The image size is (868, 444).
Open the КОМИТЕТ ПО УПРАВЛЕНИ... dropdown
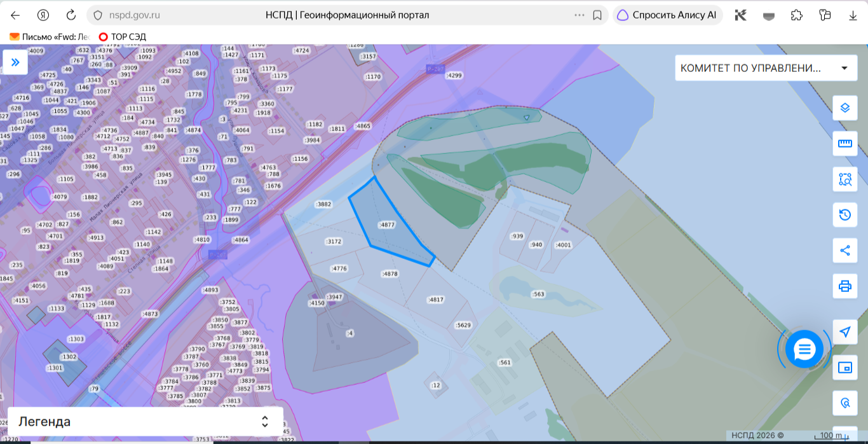point(765,68)
